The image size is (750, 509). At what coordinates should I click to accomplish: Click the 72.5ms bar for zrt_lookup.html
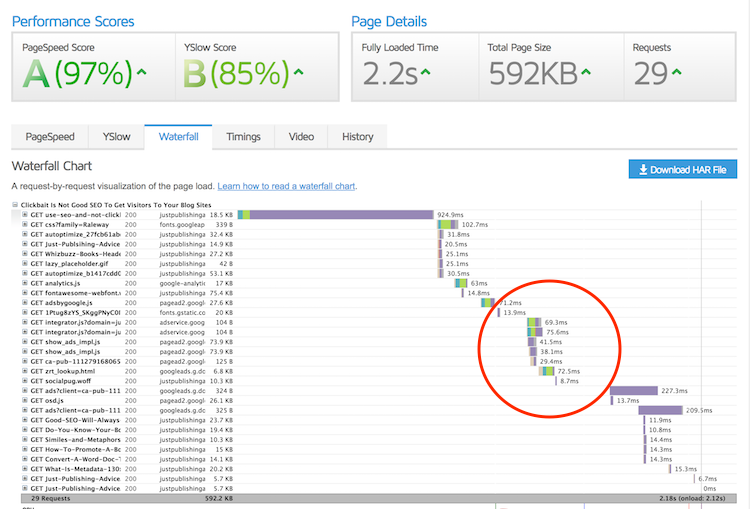coord(547,371)
